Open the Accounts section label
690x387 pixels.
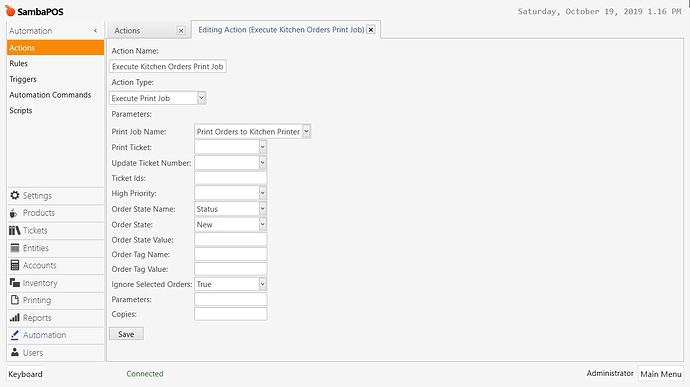[x=40, y=265]
